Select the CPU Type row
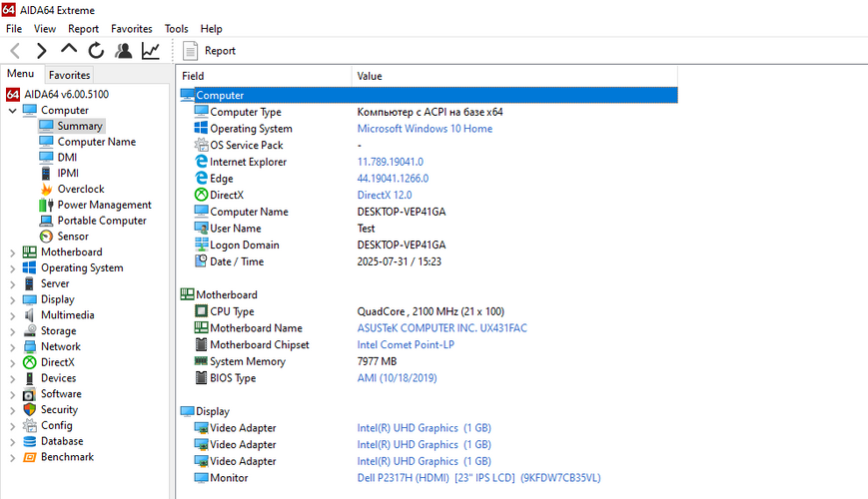The width and height of the screenshot is (868, 499). 430,311
